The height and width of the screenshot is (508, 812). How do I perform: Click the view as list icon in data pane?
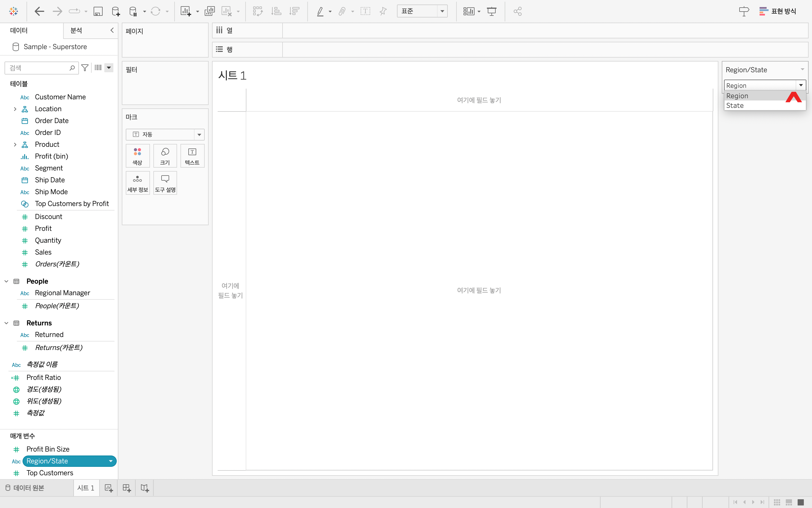pyautogui.click(x=98, y=68)
